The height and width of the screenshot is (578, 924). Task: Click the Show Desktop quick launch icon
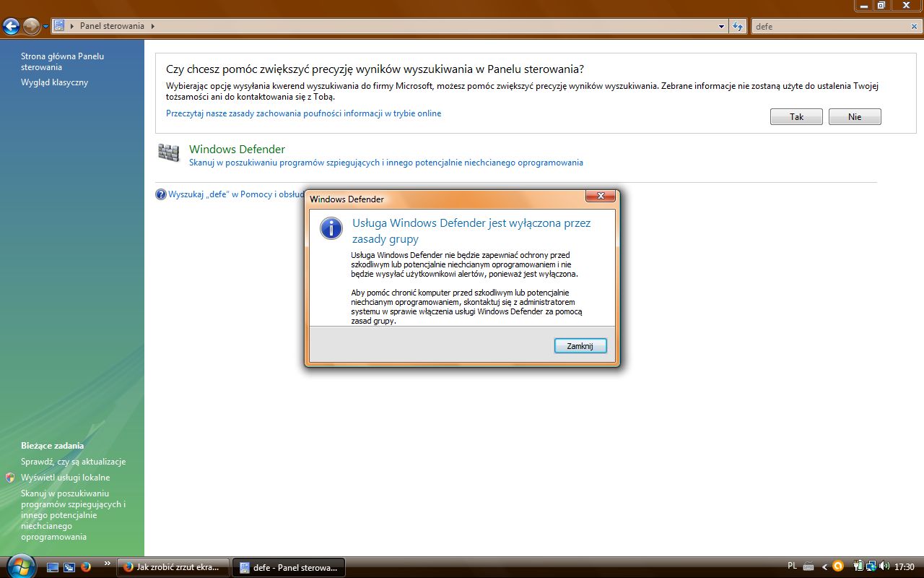[53, 567]
